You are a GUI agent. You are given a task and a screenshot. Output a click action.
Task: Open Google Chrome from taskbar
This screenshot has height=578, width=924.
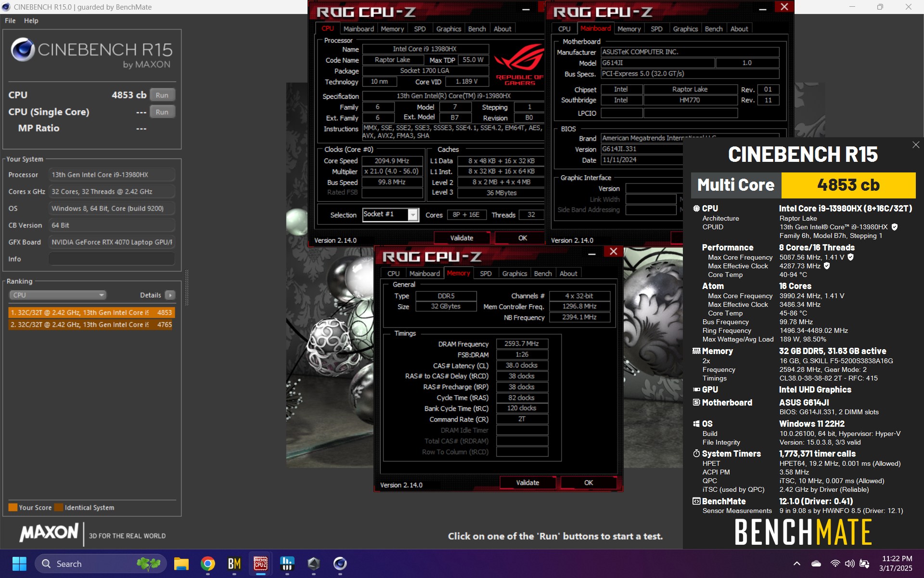[x=208, y=564]
